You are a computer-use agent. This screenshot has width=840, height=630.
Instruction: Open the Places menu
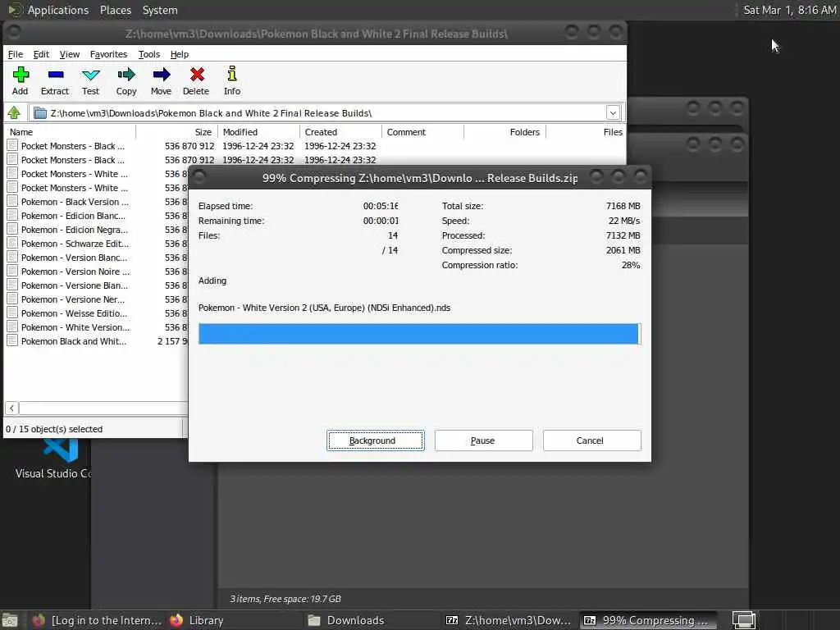pos(116,10)
